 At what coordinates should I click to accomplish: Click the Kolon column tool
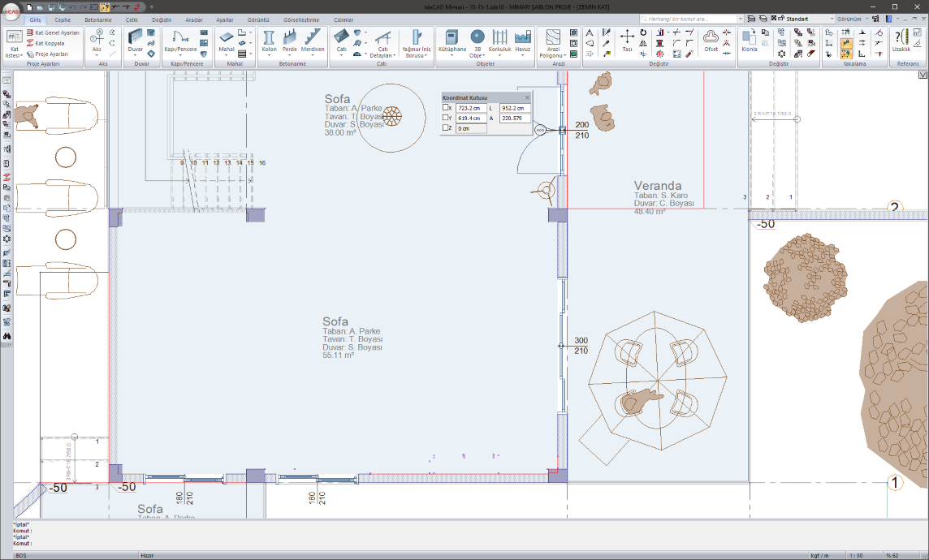point(269,40)
